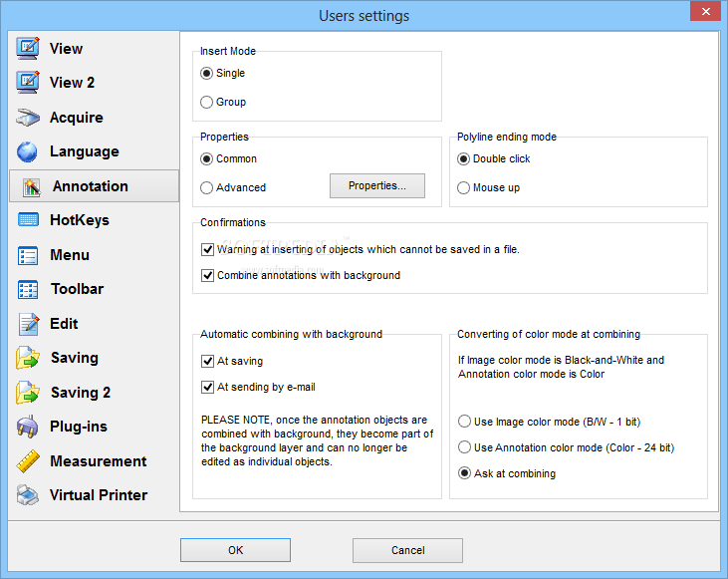Viewport: 728px width, 579px height.
Task: Uncheck At saving automatic combining
Action: pyautogui.click(x=207, y=362)
